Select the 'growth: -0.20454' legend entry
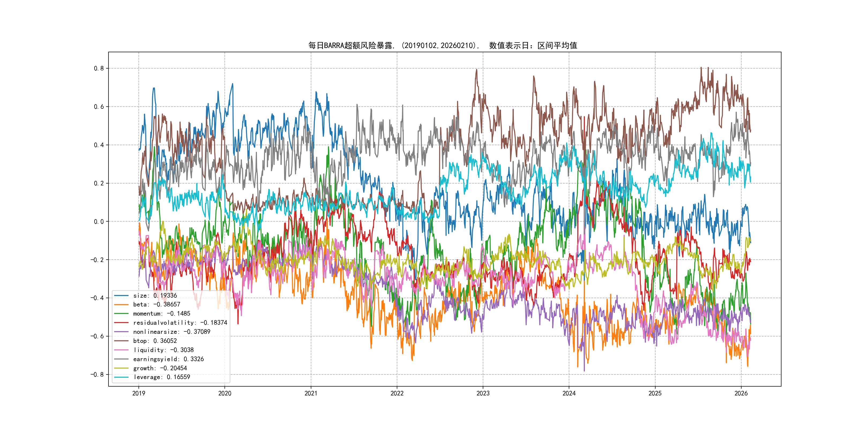868x434 pixels. [160, 368]
